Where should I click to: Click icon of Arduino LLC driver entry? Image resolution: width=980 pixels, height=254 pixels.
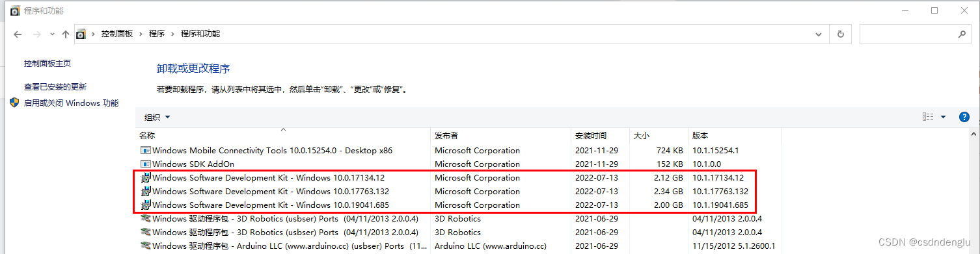point(146,246)
